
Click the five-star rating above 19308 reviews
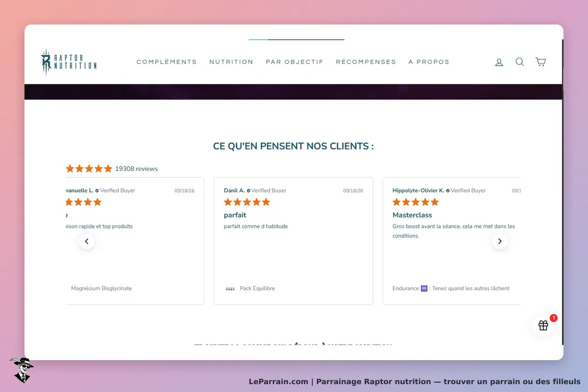pyautogui.click(x=89, y=169)
